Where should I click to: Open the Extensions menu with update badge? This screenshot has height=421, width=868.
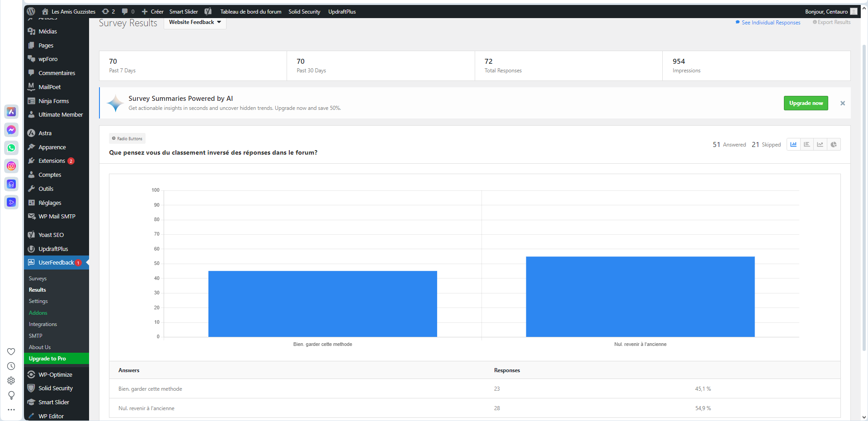coord(52,161)
